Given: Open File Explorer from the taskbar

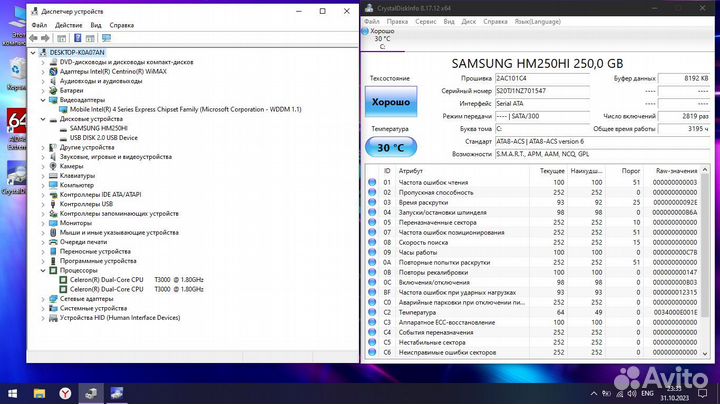Looking at the screenshot, I should tap(39, 393).
